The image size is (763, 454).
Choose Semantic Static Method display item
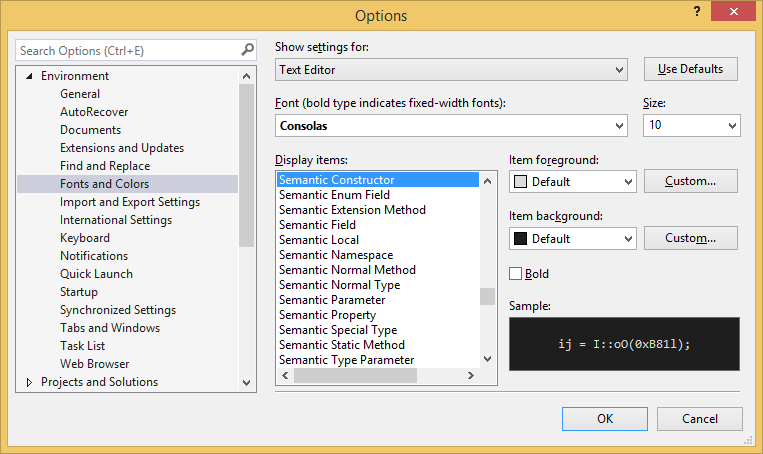tap(341, 345)
